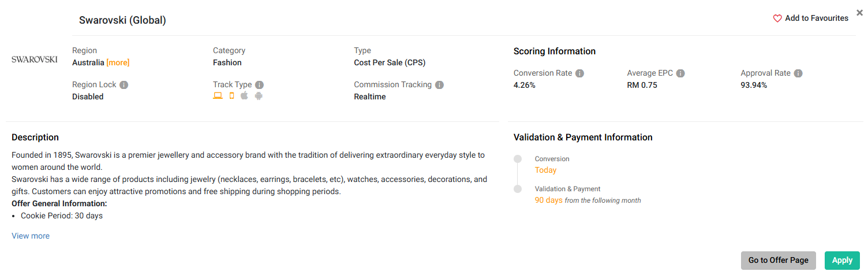Click the Conversion Rate info icon

[579, 73]
